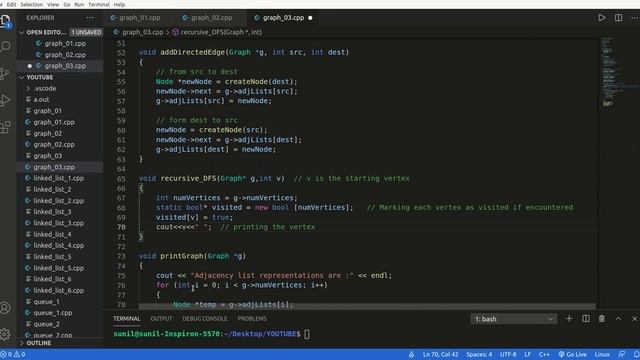Change end of line sequence LF
The height and width of the screenshot is (360, 640).
coord(527,354)
